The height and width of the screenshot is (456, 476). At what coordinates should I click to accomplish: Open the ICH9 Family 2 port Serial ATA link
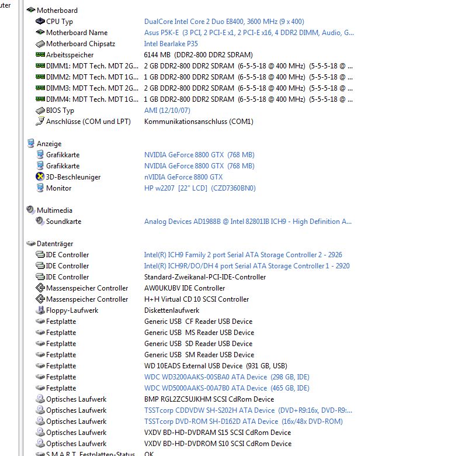pyautogui.click(x=243, y=254)
